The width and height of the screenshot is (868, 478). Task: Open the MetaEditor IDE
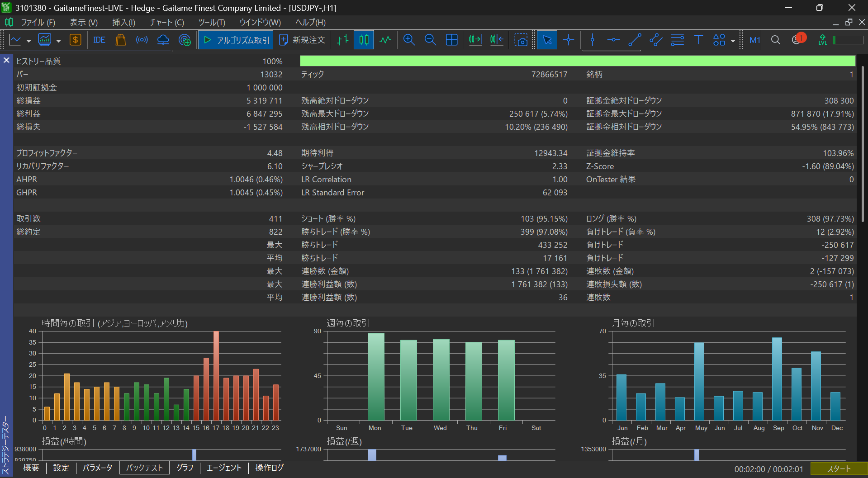tap(99, 40)
